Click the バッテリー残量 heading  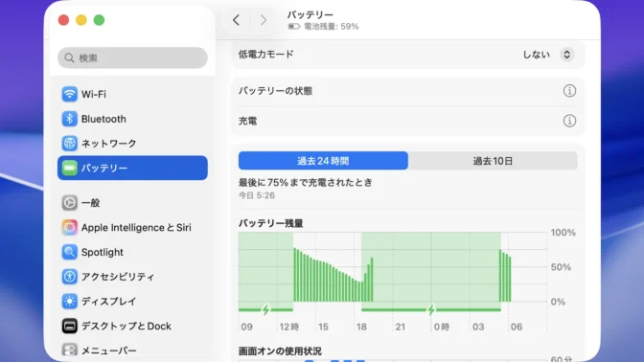tap(270, 223)
